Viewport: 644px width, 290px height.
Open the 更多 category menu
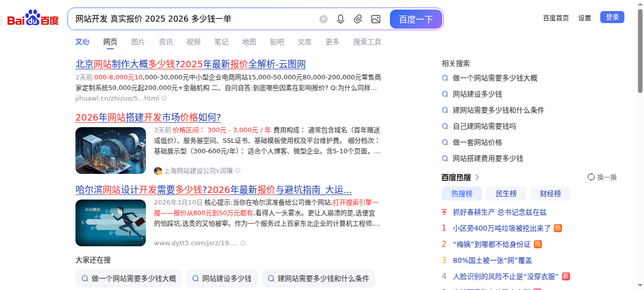point(332,42)
